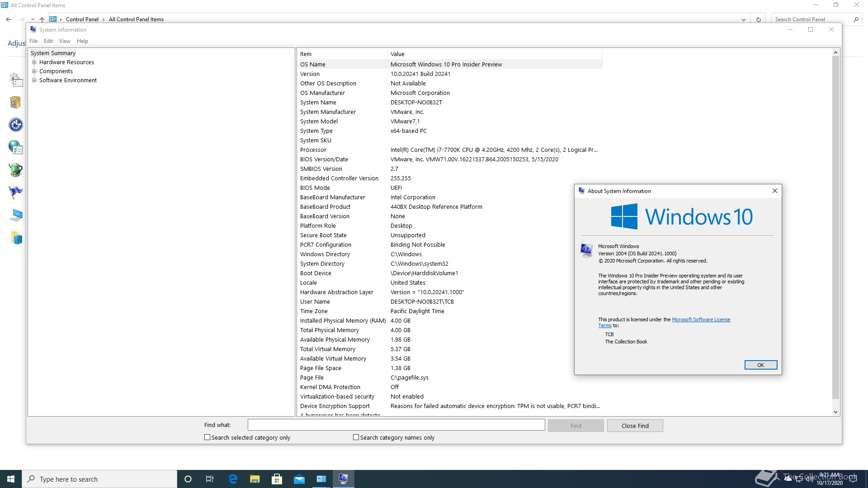Open the File menu in System Information

tap(33, 41)
